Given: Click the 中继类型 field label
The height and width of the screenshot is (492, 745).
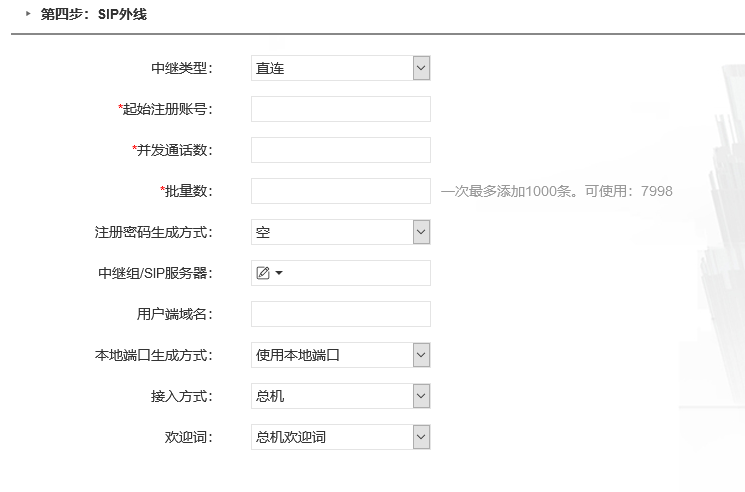Looking at the screenshot, I should point(181,68).
